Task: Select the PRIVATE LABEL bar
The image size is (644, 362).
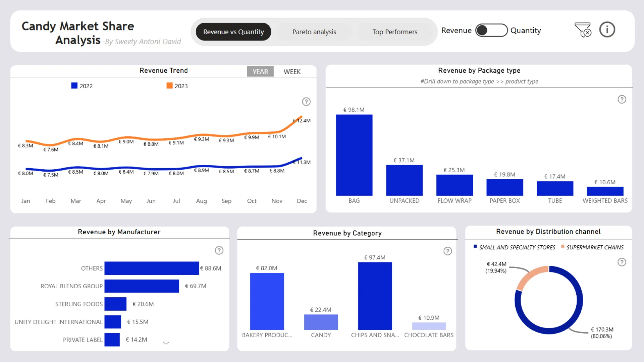Action: pyautogui.click(x=112, y=340)
